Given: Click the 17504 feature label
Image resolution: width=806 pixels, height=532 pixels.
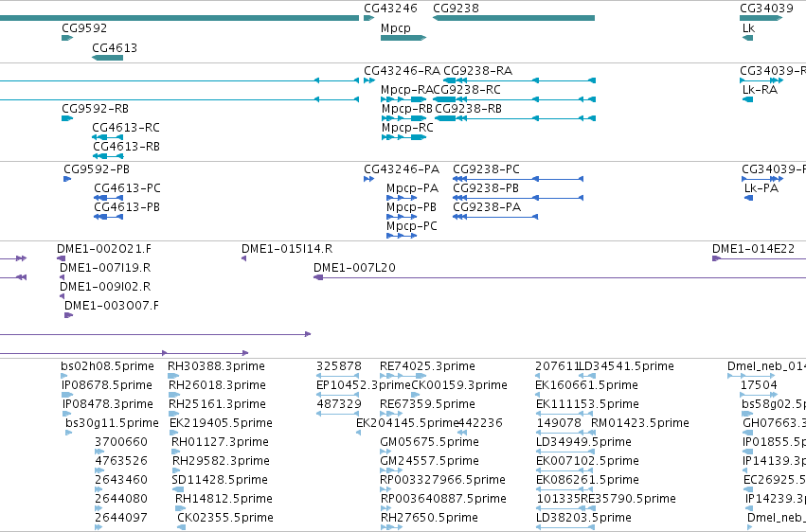Looking at the screenshot, I should (760, 385).
